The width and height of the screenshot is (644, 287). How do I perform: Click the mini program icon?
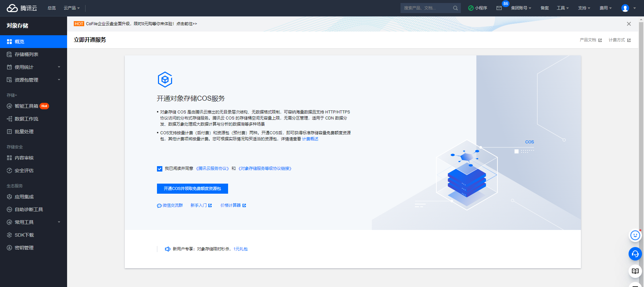tap(471, 8)
